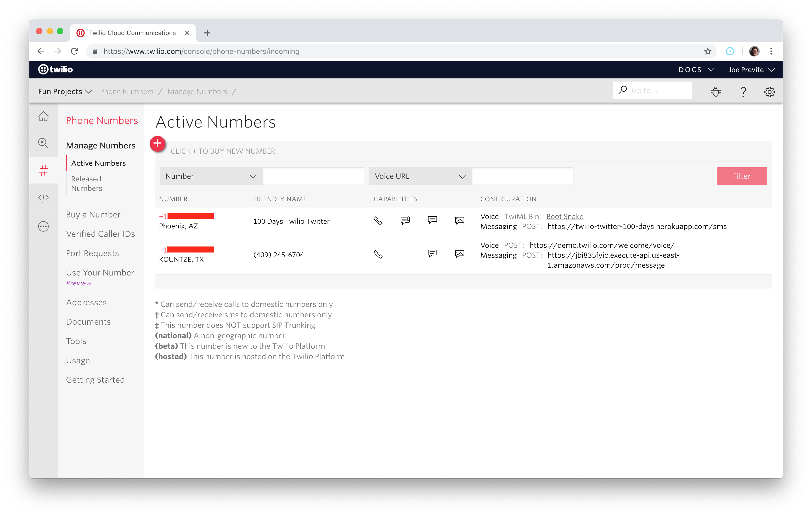The width and height of the screenshot is (812, 517).
Task: Click the home/dashboard icon in sidebar
Action: point(44,117)
